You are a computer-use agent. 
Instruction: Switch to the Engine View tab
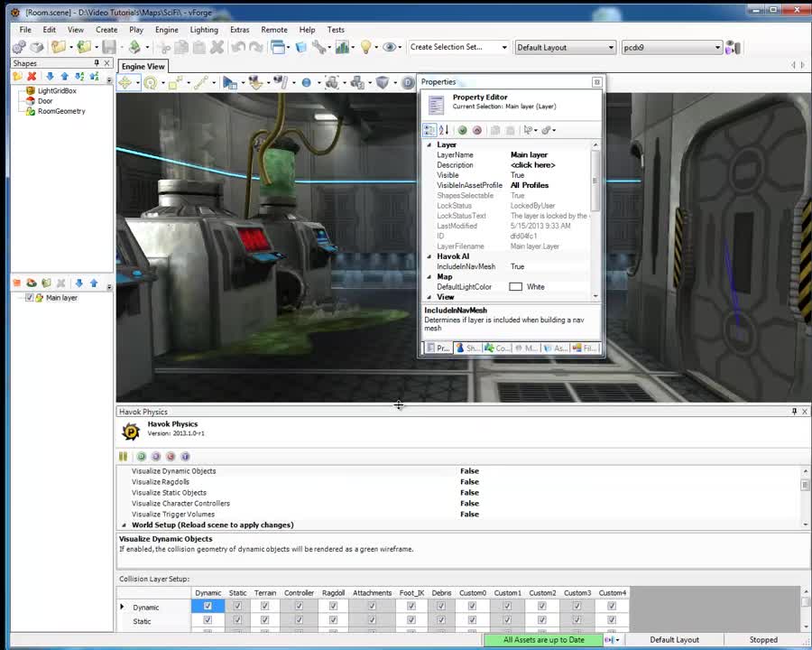143,66
